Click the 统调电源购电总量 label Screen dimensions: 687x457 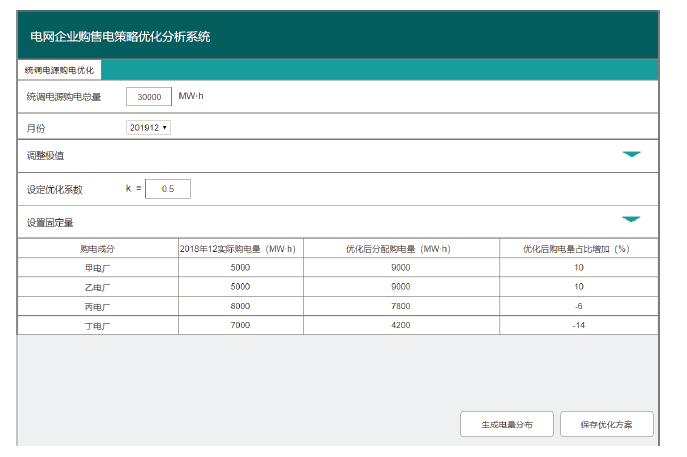(64, 97)
